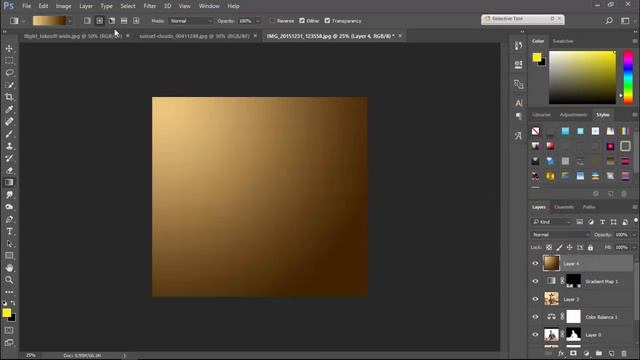
Task: Choose the Linear Gradient style button
Action: (x=87, y=21)
